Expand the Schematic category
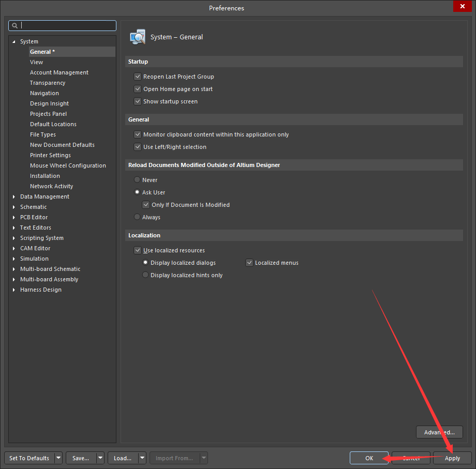The image size is (476, 469). coord(13,207)
